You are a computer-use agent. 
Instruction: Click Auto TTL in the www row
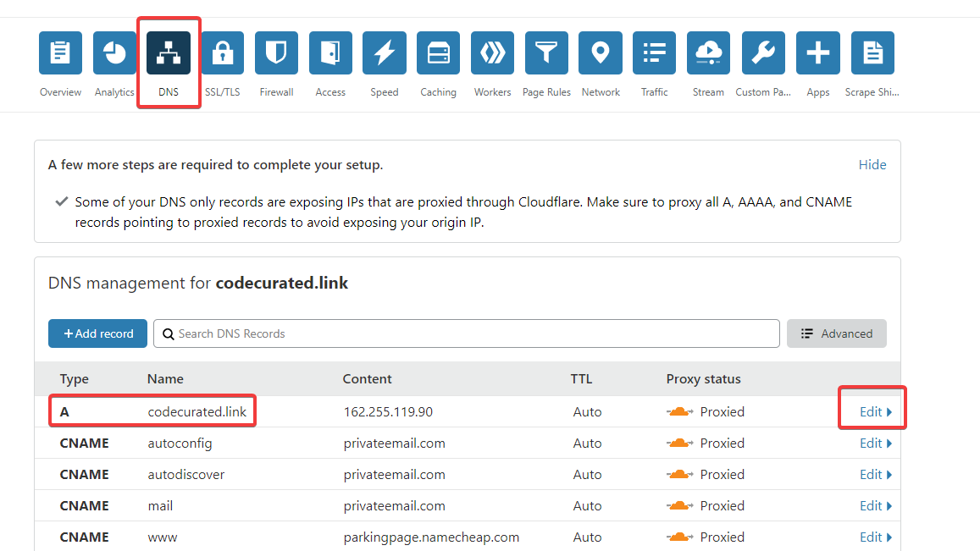point(588,537)
